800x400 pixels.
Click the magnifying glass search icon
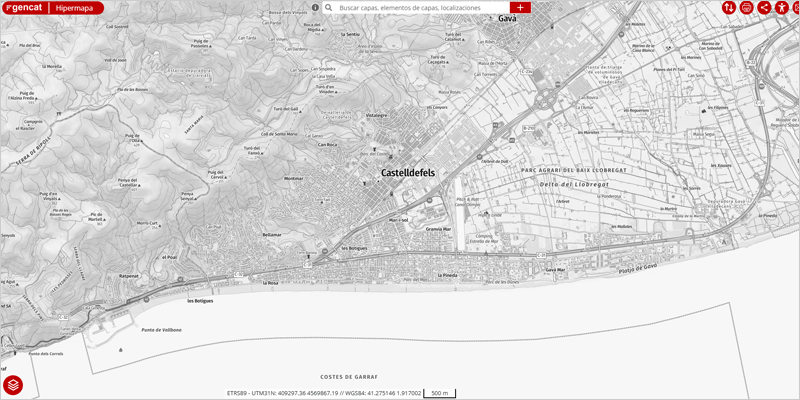point(329,7)
